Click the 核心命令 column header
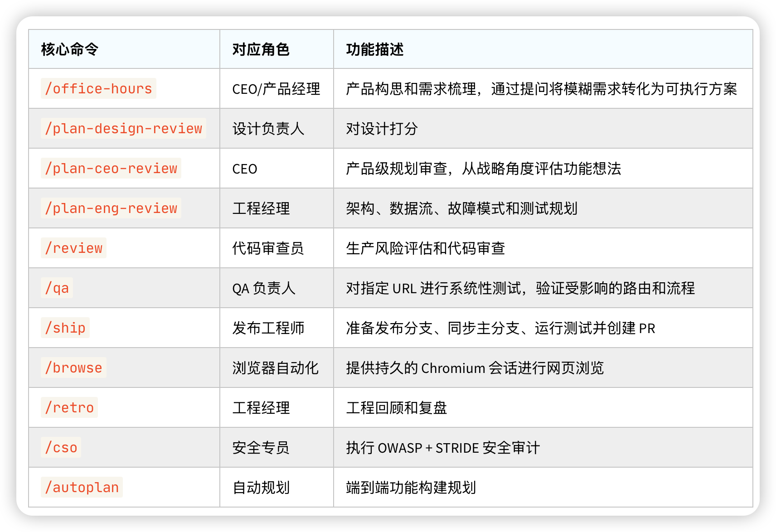The image size is (776, 532). click(x=70, y=49)
